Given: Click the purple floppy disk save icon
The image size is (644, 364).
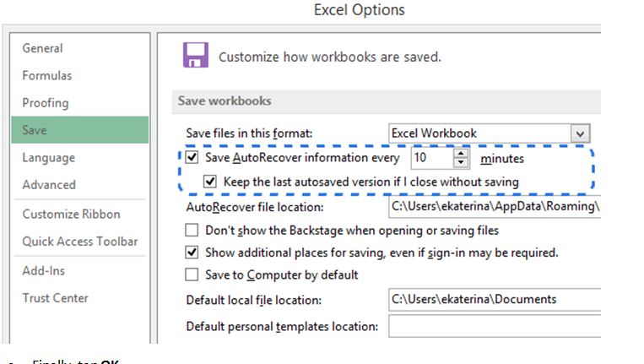Looking at the screenshot, I should (x=196, y=55).
